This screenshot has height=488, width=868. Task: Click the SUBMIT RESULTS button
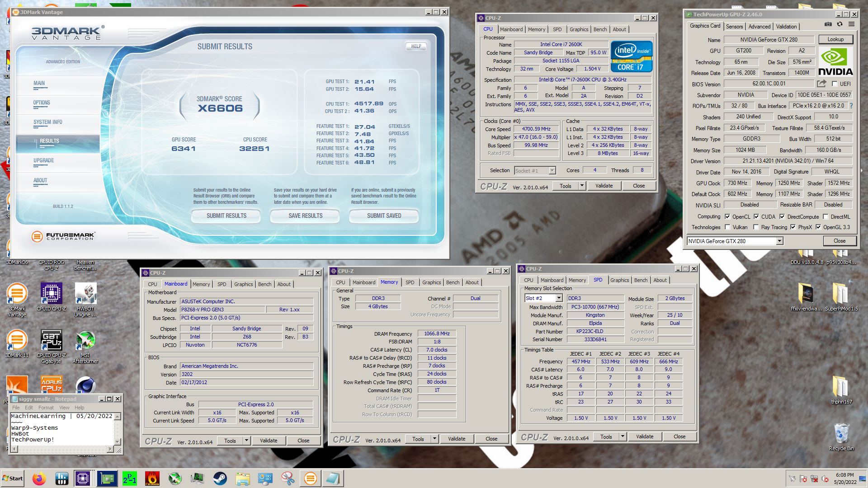pos(226,216)
